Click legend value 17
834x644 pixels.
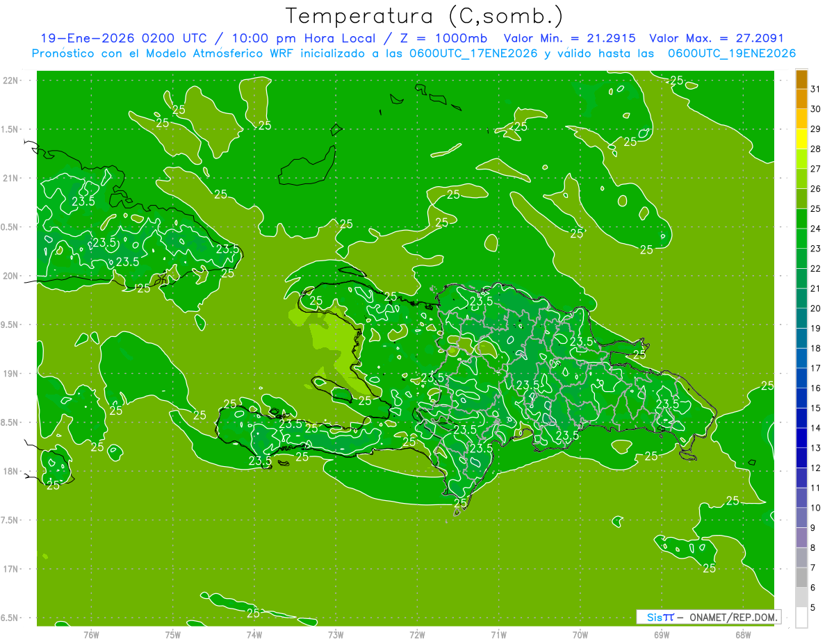[816, 368]
